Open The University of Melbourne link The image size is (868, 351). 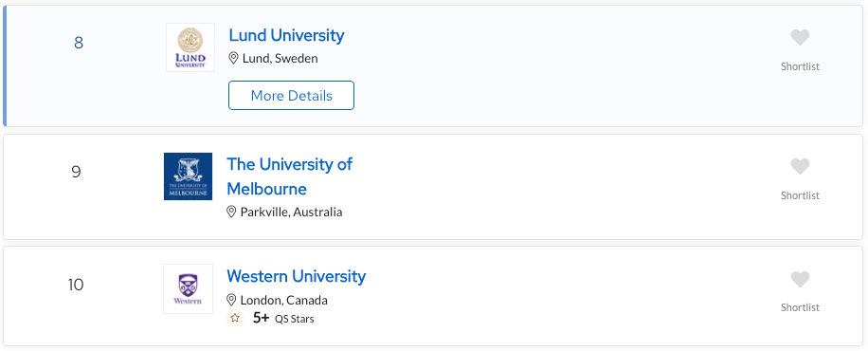(x=290, y=176)
